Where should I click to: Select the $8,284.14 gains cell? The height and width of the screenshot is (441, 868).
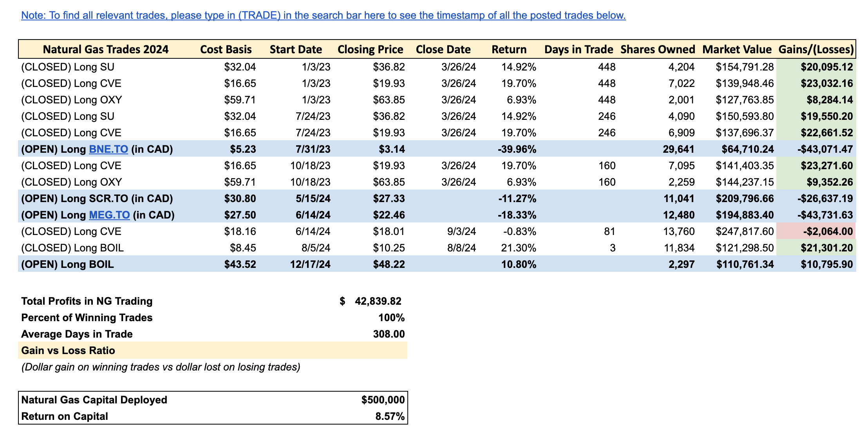[x=816, y=100]
